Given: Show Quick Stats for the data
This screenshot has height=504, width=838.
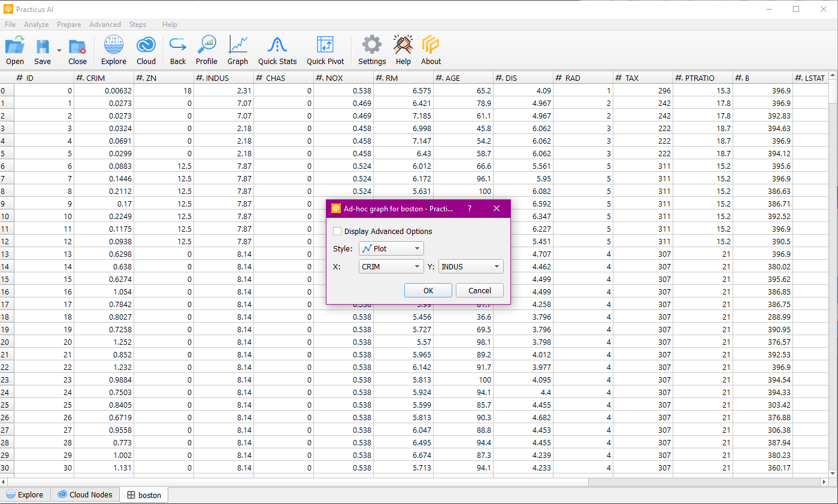Looking at the screenshot, I should 277,50.
